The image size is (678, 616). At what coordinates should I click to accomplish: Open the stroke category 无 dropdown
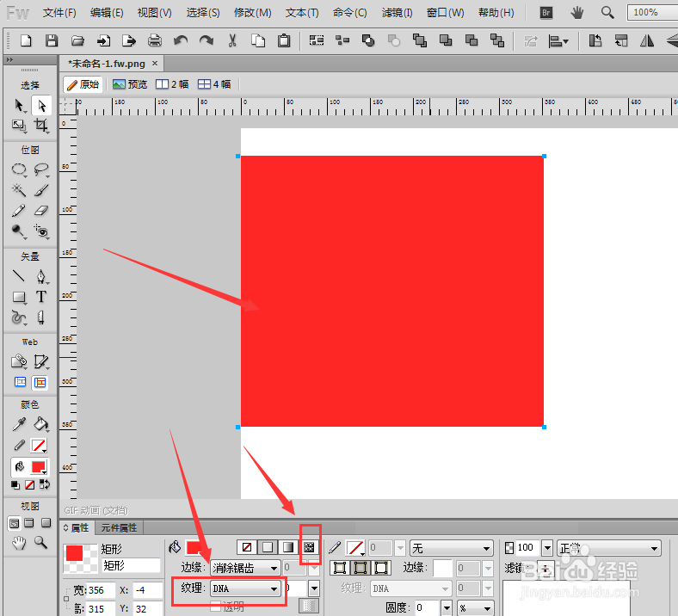click(452, 548)
